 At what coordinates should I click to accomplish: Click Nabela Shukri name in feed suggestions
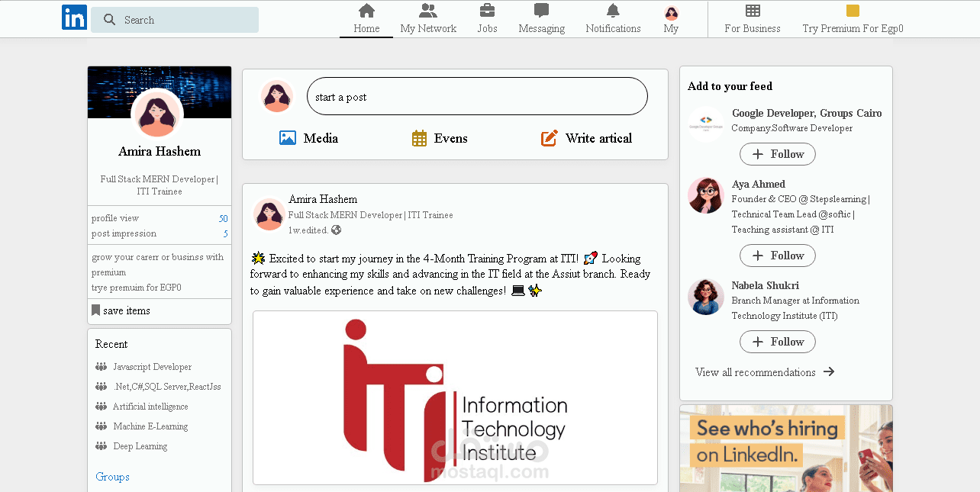(x=766, y=285)
